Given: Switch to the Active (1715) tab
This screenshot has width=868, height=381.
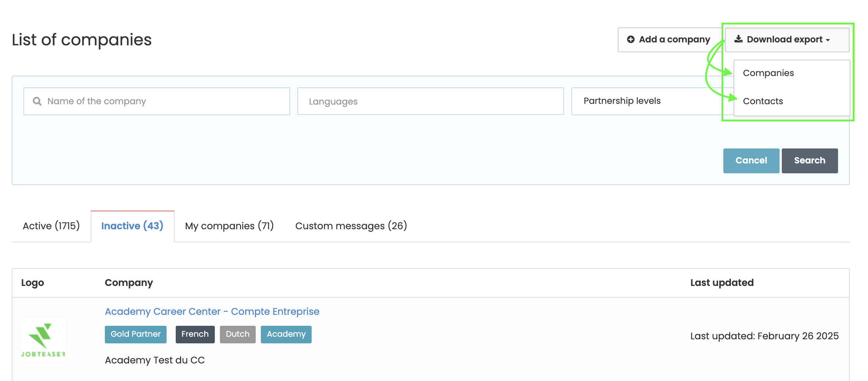Looking at the screenshot, I should coord(51,226).
